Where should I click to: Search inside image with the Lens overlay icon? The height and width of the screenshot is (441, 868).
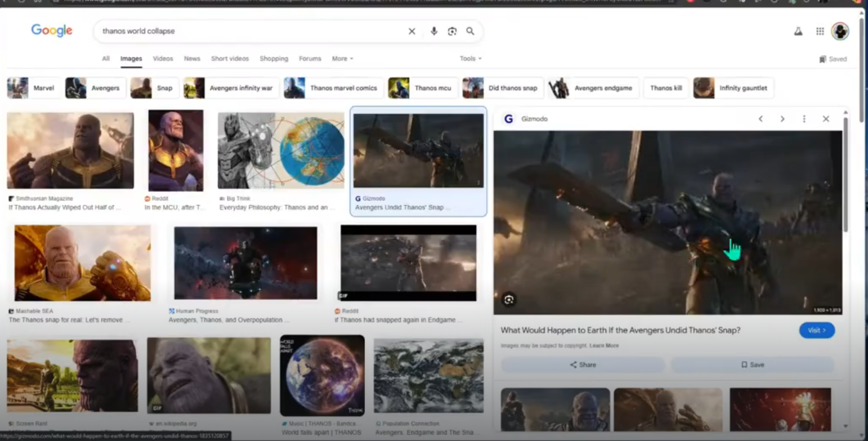509,300
